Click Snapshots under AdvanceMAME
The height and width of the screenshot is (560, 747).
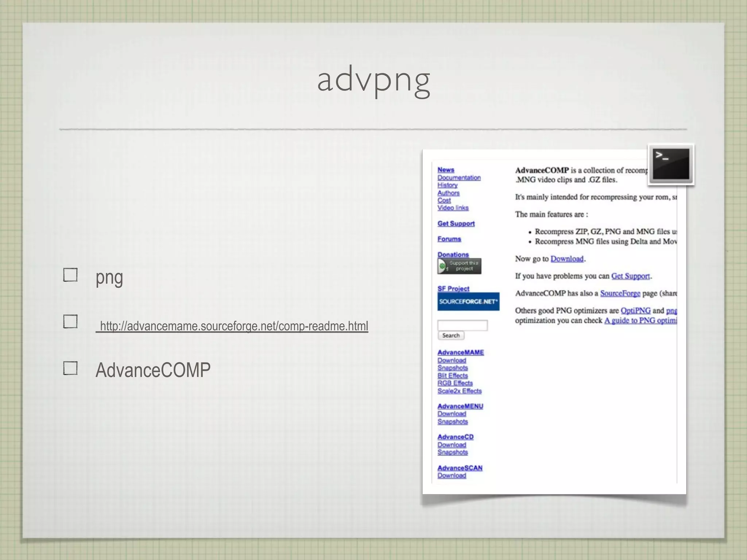click(x=452, y=368)
